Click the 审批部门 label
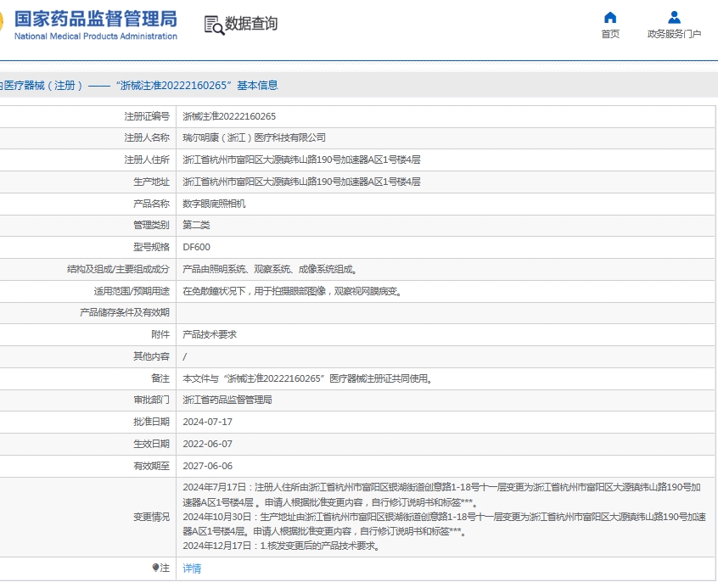Image resolution: width=718 pixels, height=588 pixels. pos(151,400)
